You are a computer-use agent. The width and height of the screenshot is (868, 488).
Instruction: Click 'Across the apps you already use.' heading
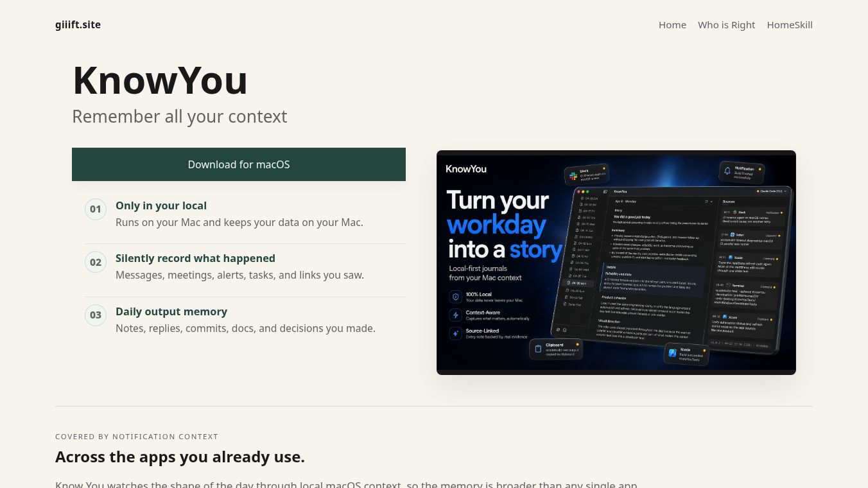coord(180,457)
